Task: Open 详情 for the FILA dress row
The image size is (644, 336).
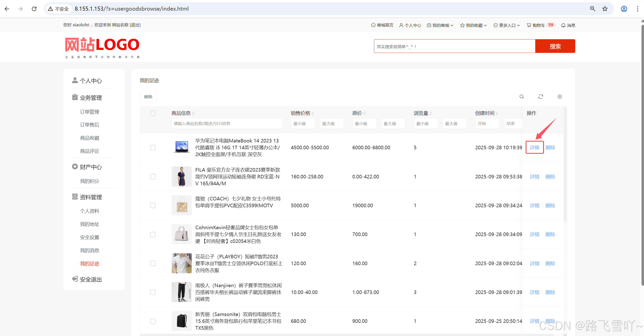Action: pyautogui.click(x=534, y=177)
